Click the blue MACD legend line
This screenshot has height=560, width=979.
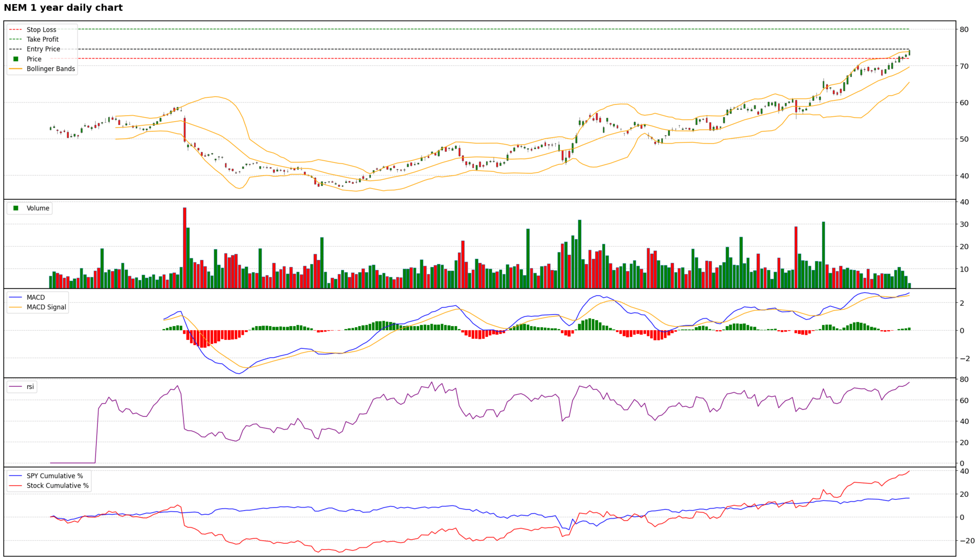tap(16, 298)
